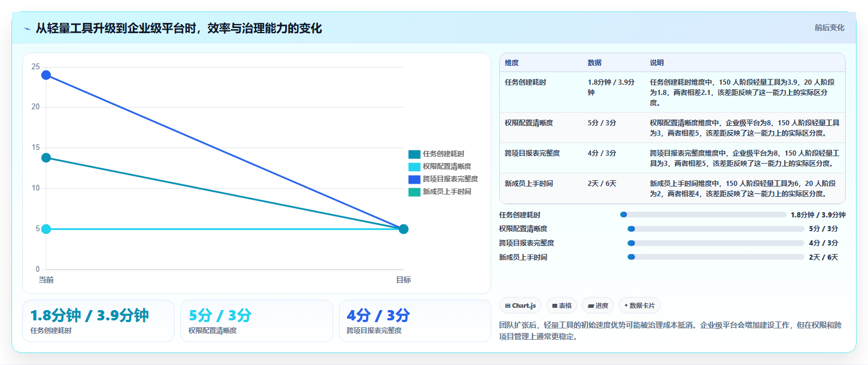This screenshot has width=868, height=365.
Task: Select the 数据卡片 tag
Action: 639,306
